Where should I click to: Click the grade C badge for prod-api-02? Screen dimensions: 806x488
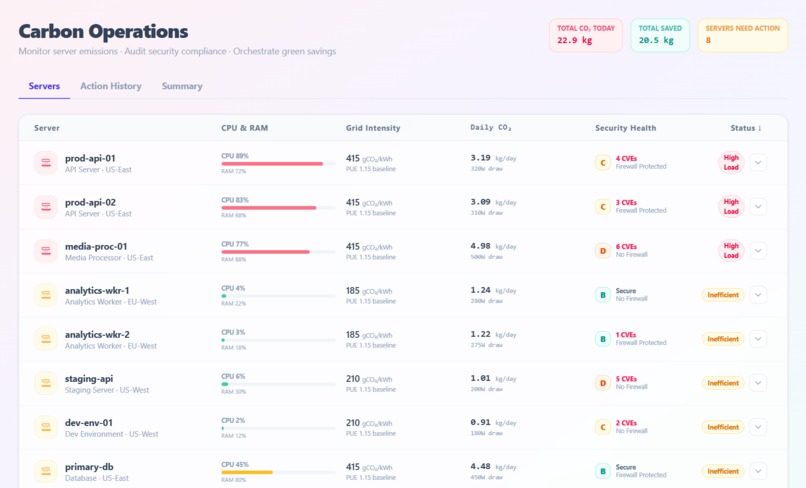pos(602,207)
